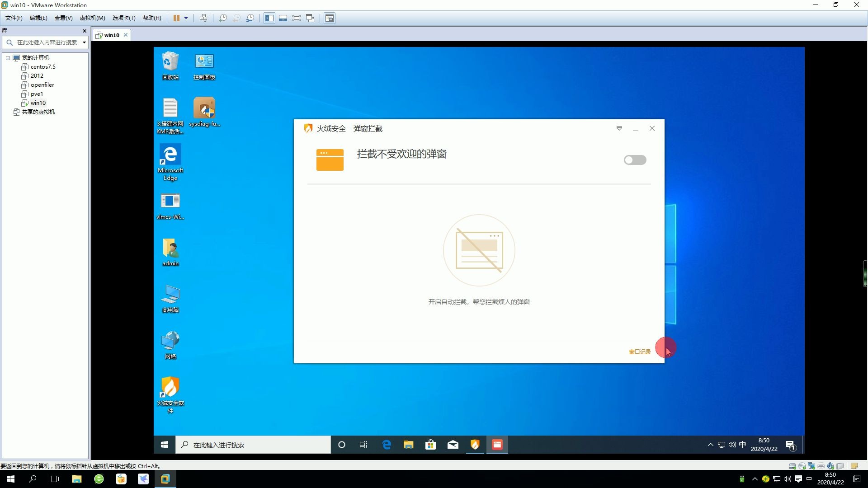Select the 回收站 desktop icon

pyautogui.click(x=170, y=66)
